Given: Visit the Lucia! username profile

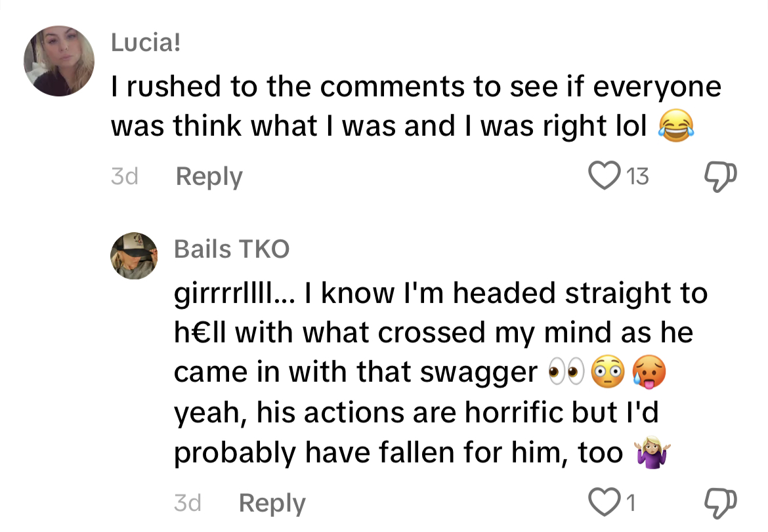Looking at the screenshot, I should pos(145,43).
